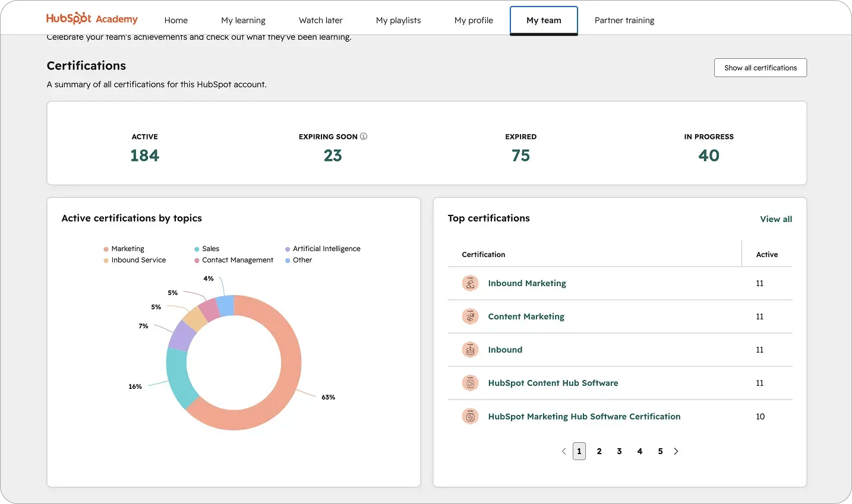
Task: Toggle Artificial Intelligence legend entry
Action: tap(323, 249)
